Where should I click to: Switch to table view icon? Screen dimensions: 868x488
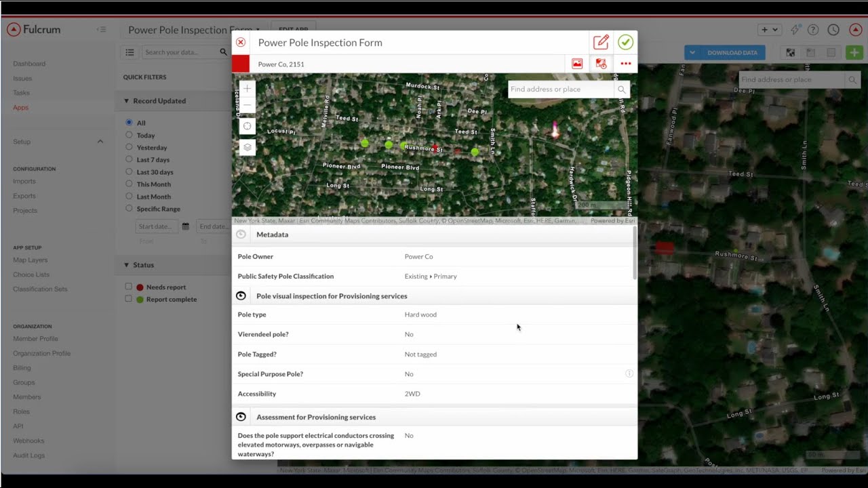point(831,52)
